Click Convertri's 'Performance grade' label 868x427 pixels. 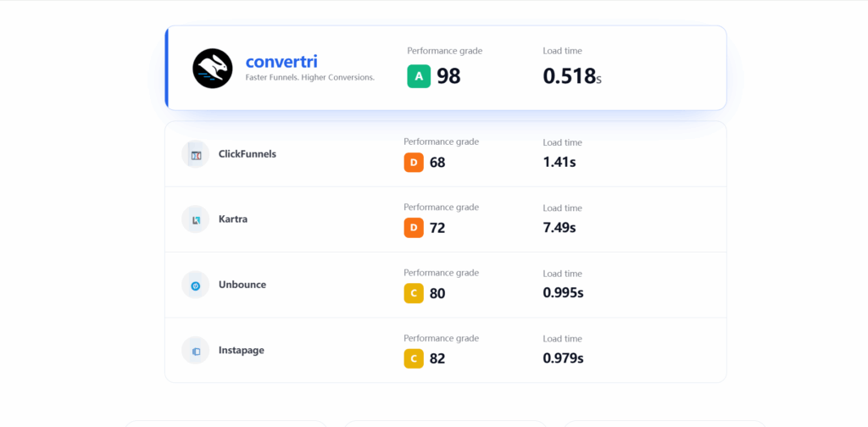(444, 51)
